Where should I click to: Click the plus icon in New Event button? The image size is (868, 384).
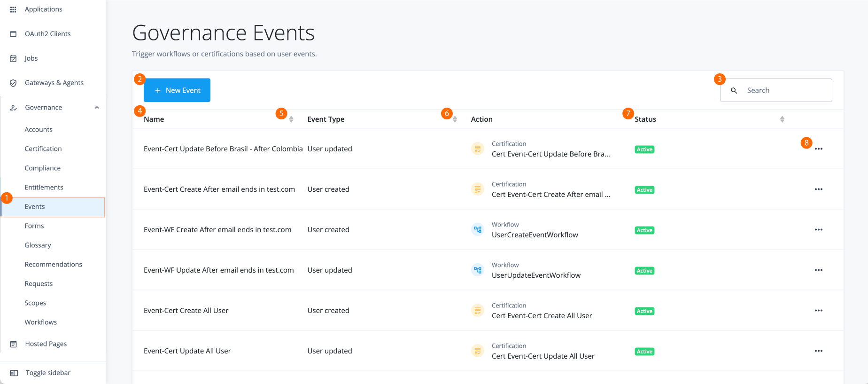click(158, 90)
